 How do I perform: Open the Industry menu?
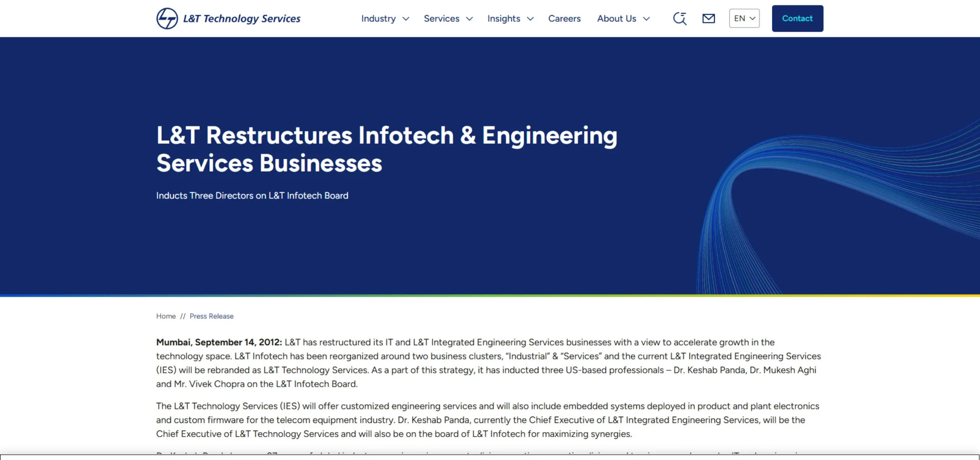tap(378, 18)
